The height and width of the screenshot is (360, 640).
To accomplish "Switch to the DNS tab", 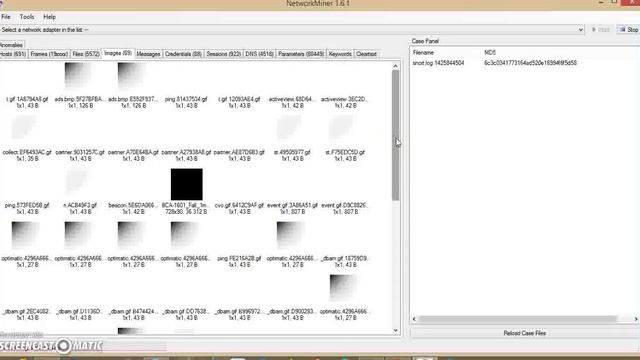I will (x=259, y=54).
